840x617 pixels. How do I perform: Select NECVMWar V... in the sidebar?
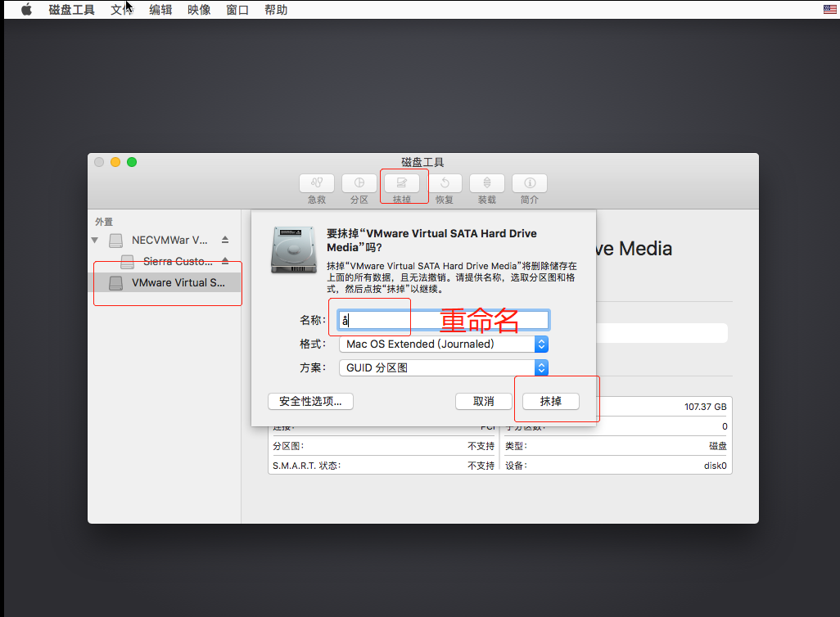point(165,240)
